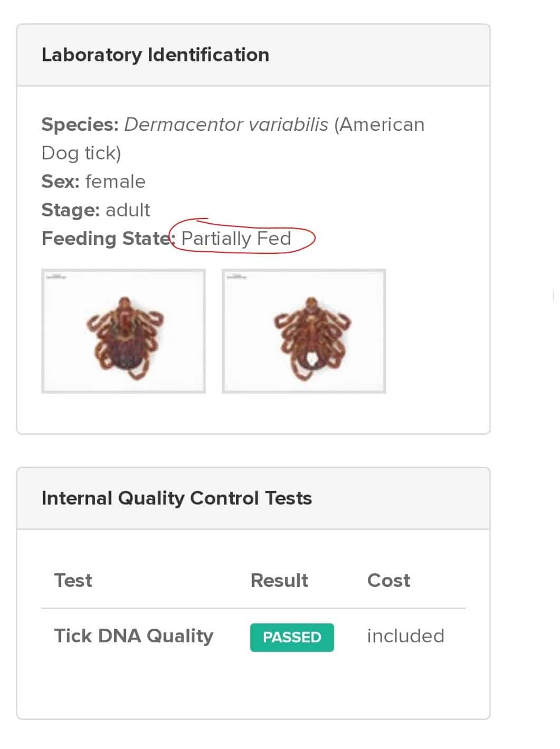Sort by the Test column header
This screenshot has height=749, width=560.
tap(73, 580)
